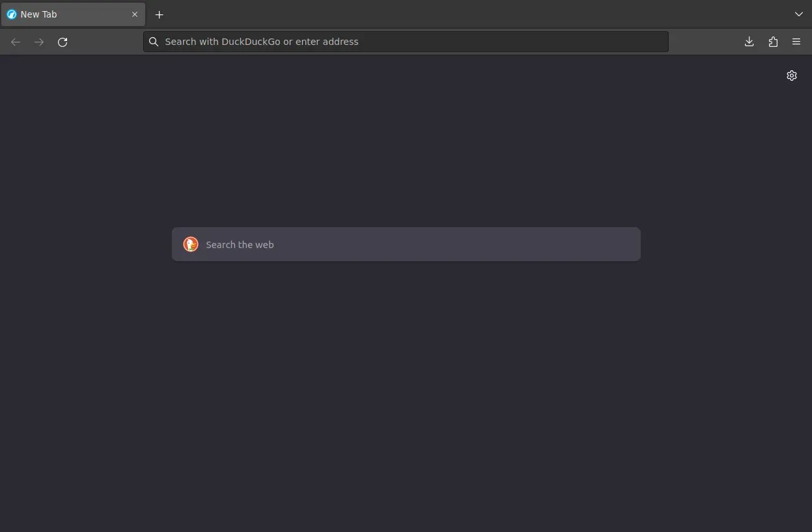The height and width of the screenshot is (532, 812).
Task: Open the Extensions puzzle-piece menu
Action: [x=773, y=42]
